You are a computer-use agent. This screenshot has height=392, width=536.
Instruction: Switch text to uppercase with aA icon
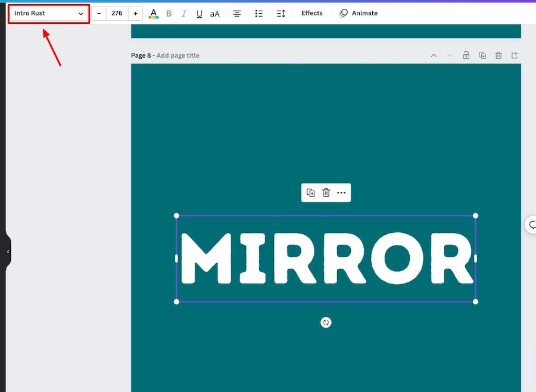point(214,14)
